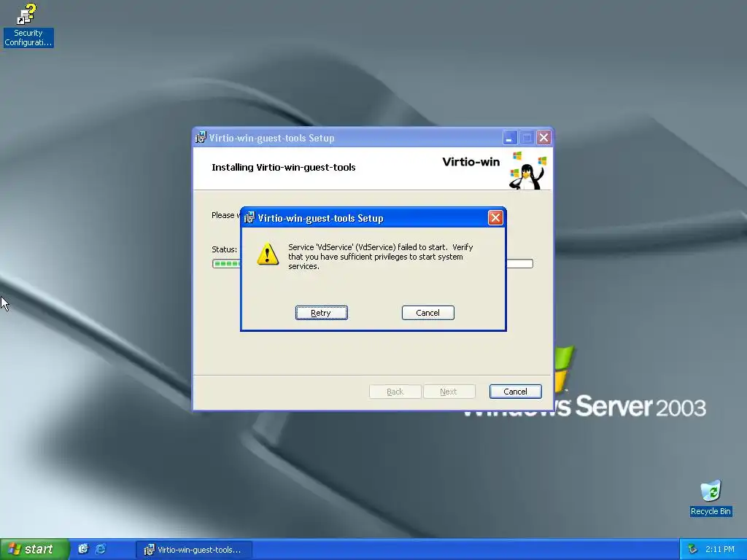Click Cancel in the main Setup window
The image size is (747, 560).
click(x=516, y=392)
